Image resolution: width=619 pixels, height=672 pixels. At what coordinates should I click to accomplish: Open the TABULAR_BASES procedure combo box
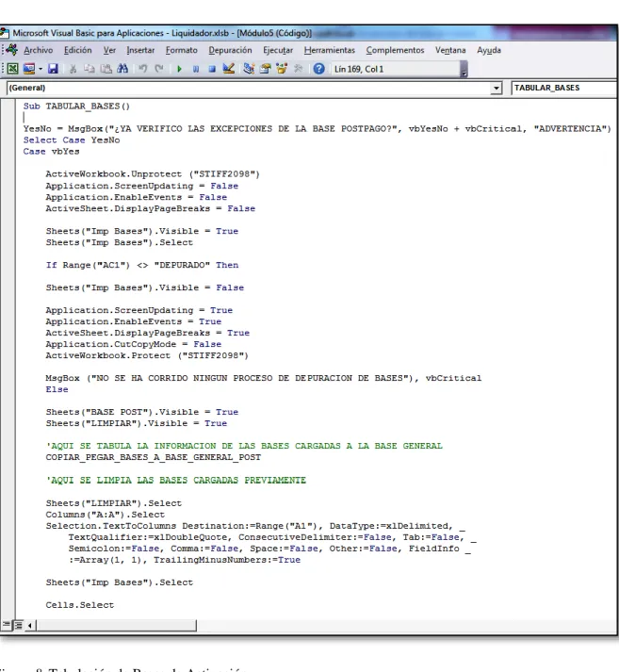point(564,88)
